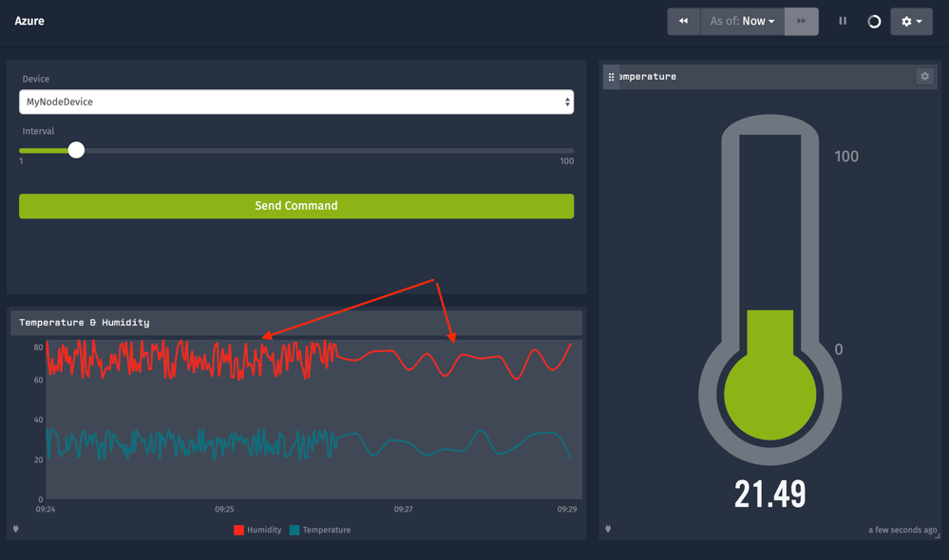Open the dashboard settings gear menu

(911, 21)
